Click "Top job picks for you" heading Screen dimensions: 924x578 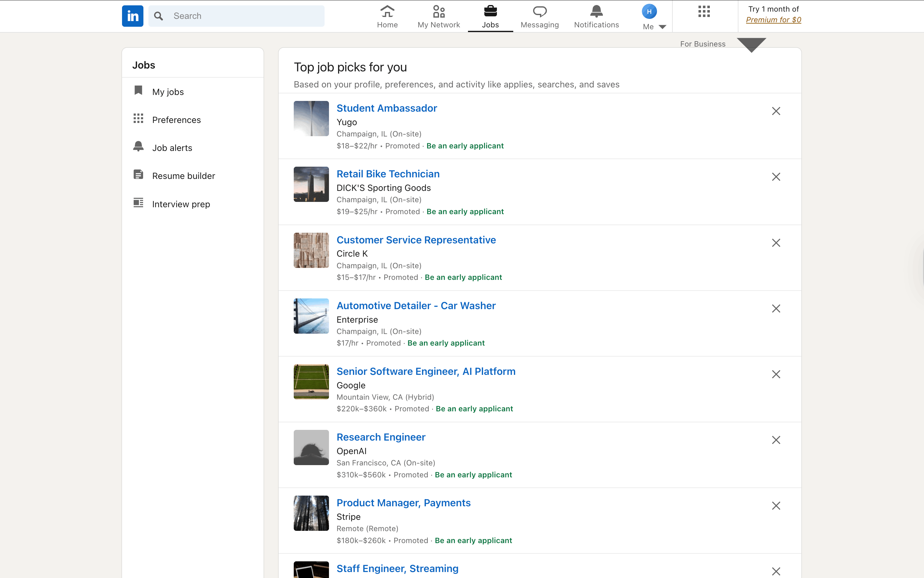[x=350, y=67]
